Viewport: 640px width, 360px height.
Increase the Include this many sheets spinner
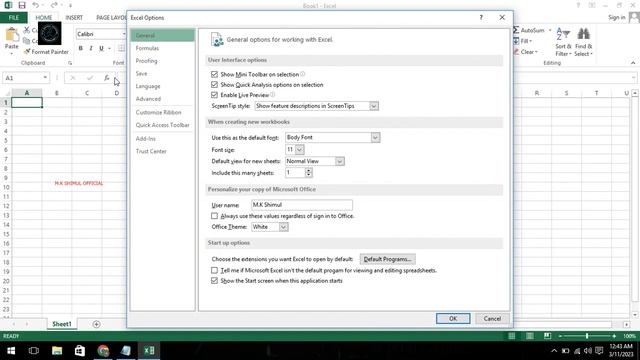tap(309, 170)
